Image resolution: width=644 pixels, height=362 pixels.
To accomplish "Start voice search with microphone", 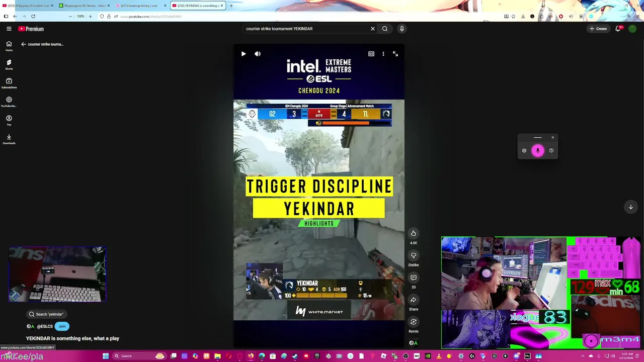I will point(401,29).
